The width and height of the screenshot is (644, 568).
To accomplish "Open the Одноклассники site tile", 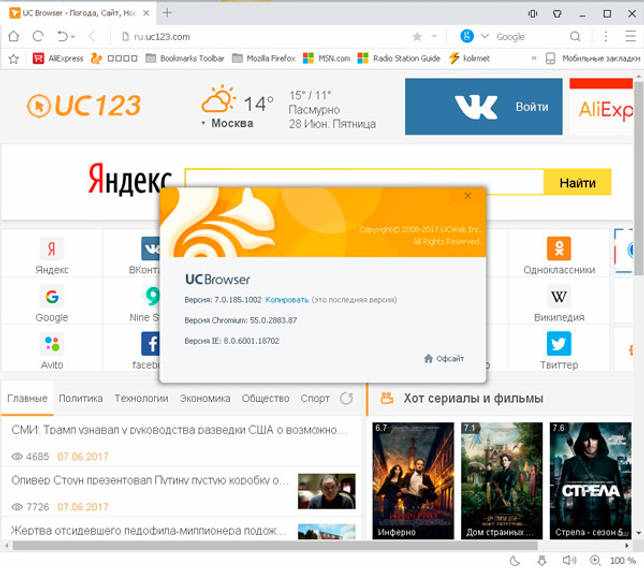I will tap(559, 255).
